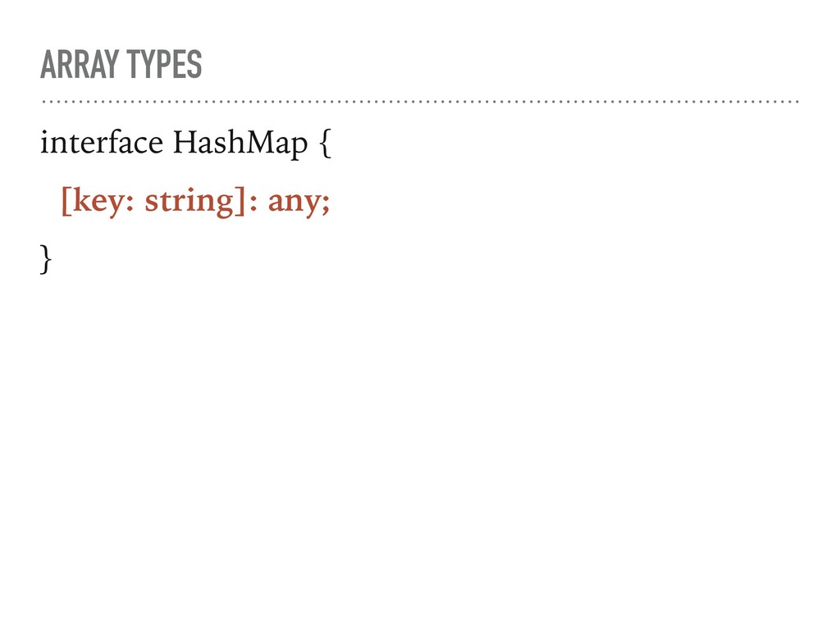Click the opening curly brace after HashMap

(x=325, y=144)
